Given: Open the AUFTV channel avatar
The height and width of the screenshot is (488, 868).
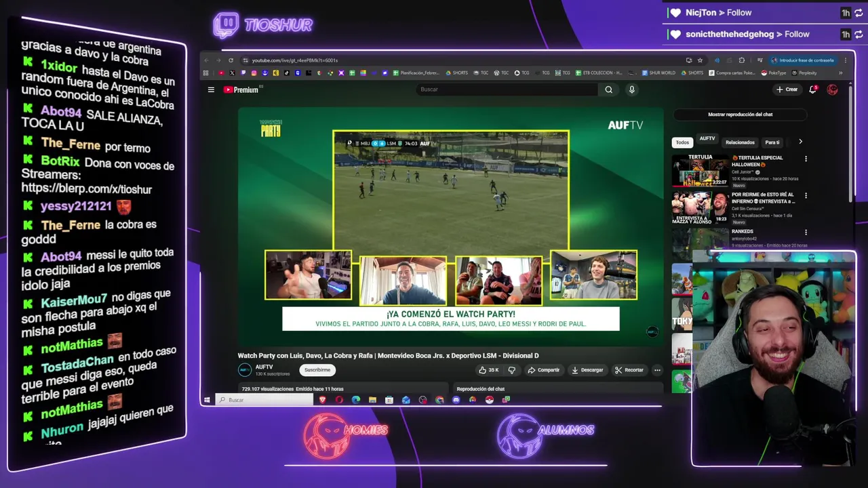Looking at the screenshot, I should (x=245, y=370).
